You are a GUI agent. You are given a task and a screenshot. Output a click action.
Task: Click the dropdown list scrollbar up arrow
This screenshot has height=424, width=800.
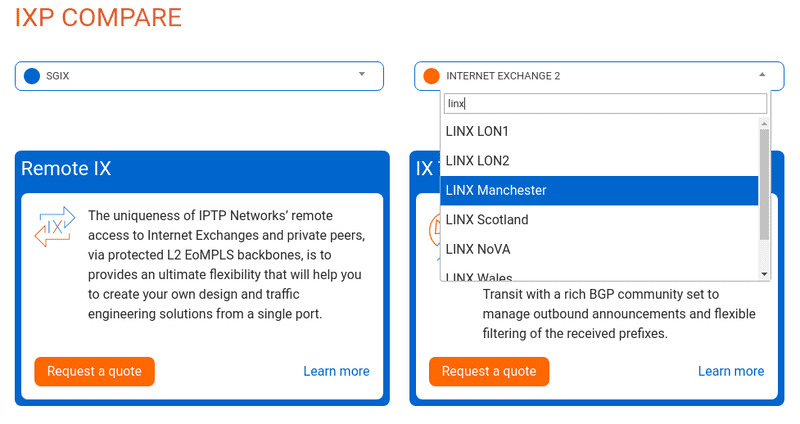(x=765, y=123)
